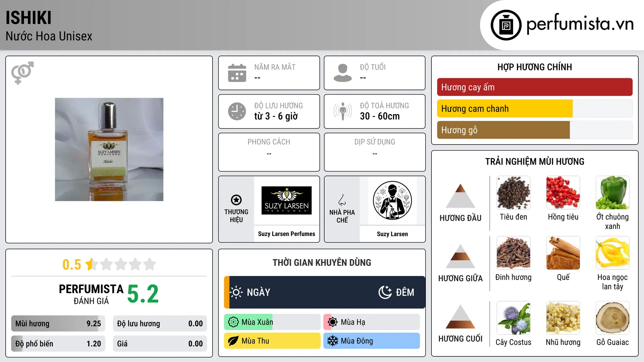Click the Mùa Thu season bar
Viewport: 644px width, 362px height.
point(272,341)
